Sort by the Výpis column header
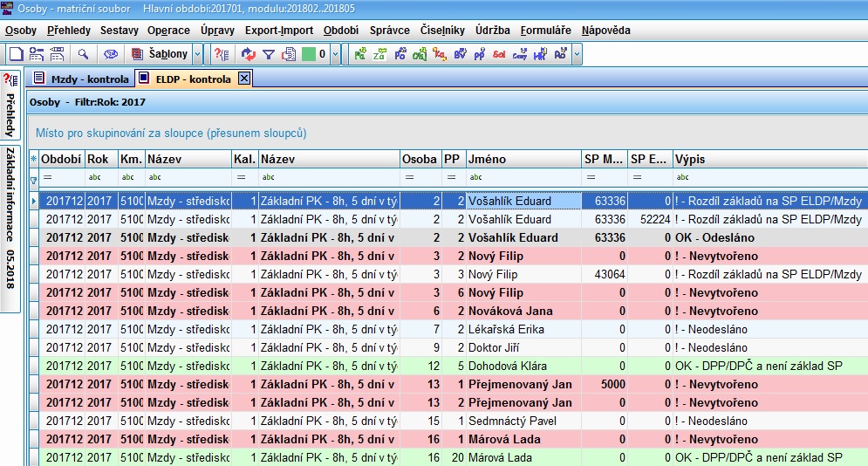868x466 pixels. pos(770,160)
